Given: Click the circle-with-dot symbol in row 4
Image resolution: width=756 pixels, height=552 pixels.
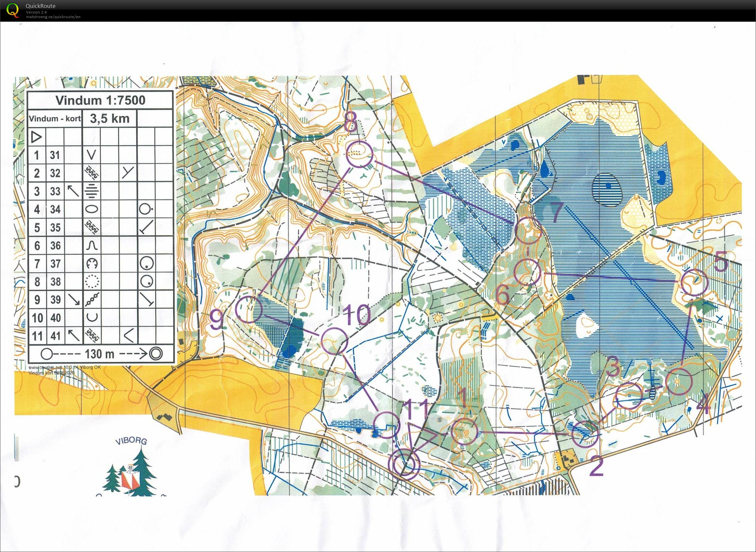Looking at the screenshot, I should tap(146, 209).
